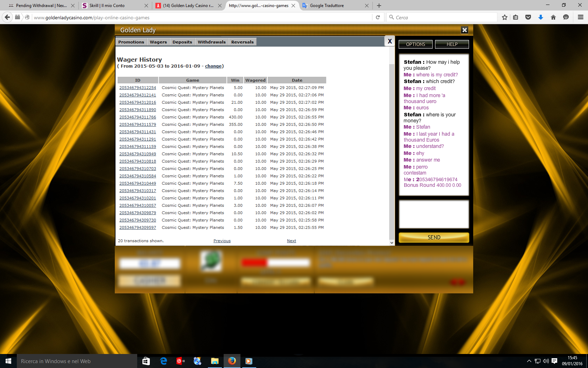Launch Microsoft Edge from the taskbar

[163, 361]
